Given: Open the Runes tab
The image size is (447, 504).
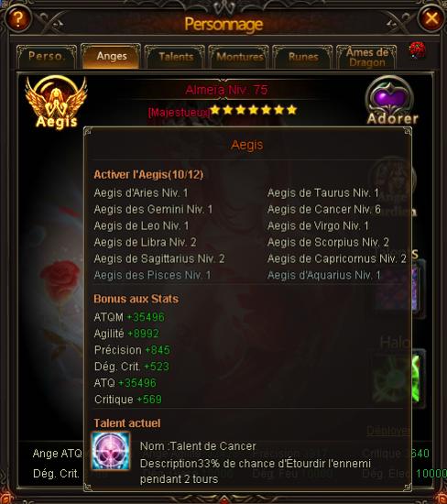Looking at the screenshot, I should 302,57.
